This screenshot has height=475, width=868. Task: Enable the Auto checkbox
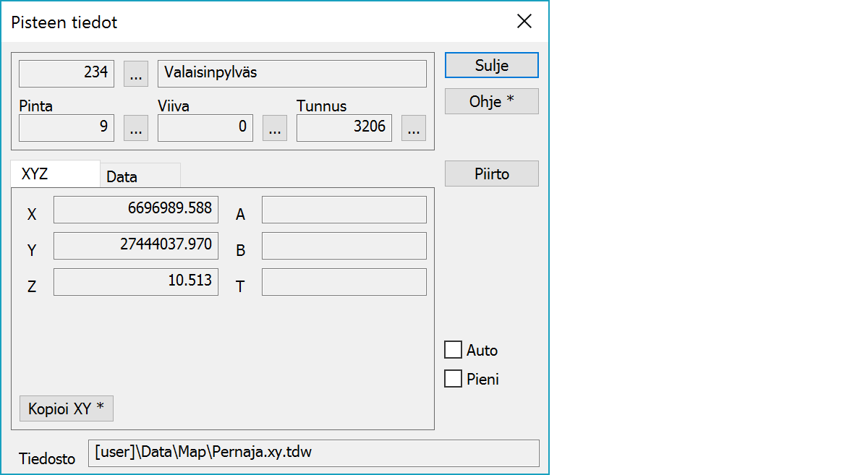[454, 351]
